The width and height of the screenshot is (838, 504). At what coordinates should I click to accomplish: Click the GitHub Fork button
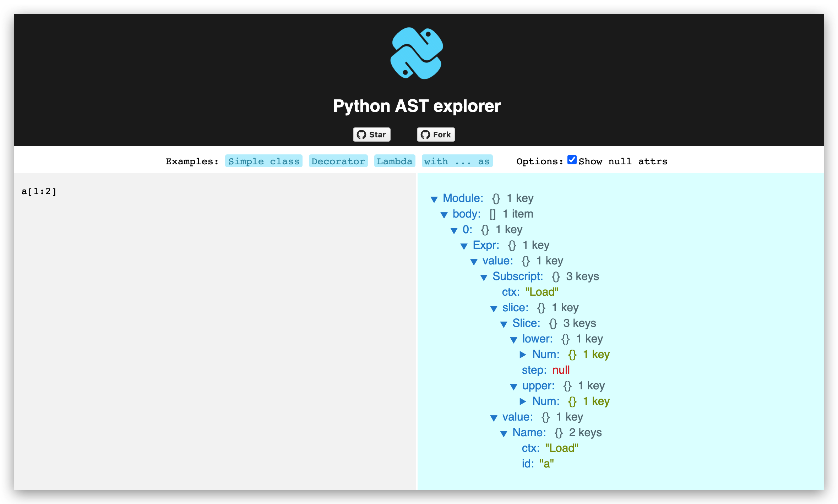pos(436,135)
